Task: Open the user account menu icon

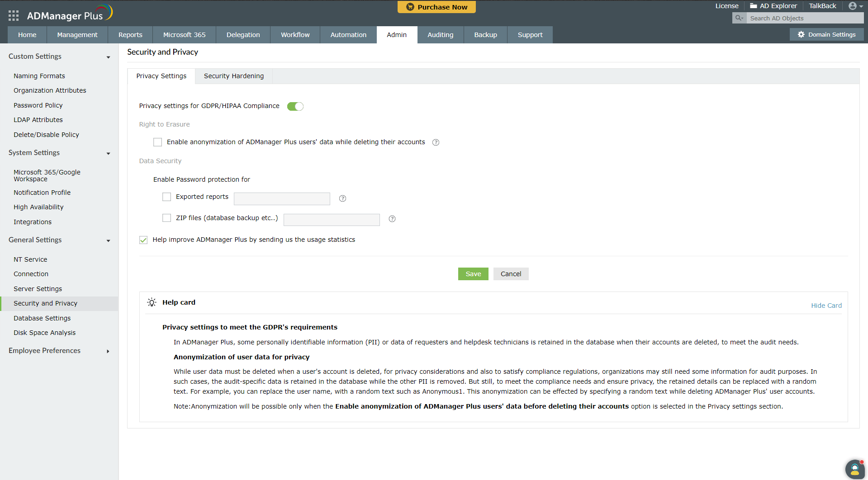Action: [853, 6]
